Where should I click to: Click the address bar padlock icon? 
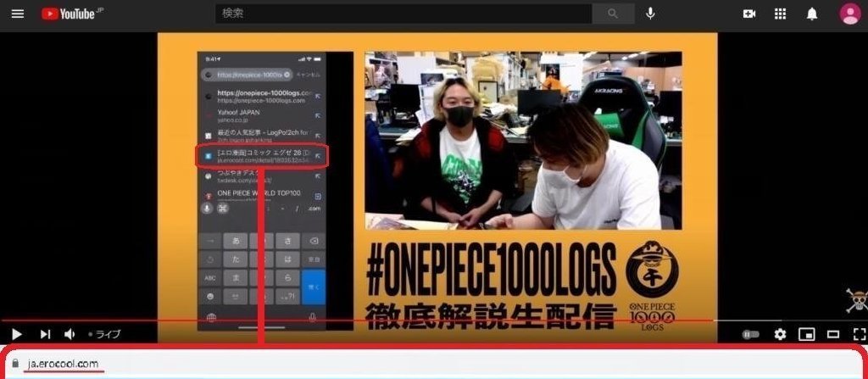[x=15, y=364]
